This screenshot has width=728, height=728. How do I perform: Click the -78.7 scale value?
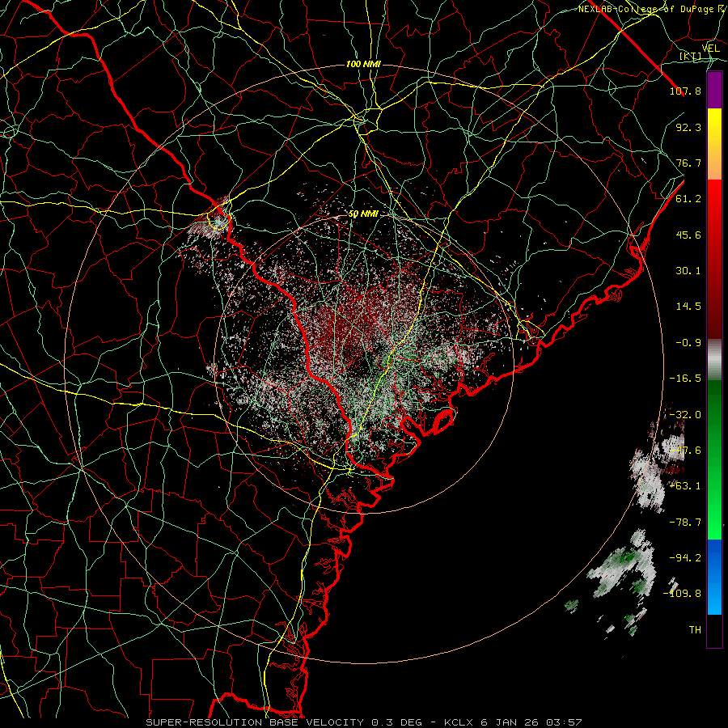[685, 523]
